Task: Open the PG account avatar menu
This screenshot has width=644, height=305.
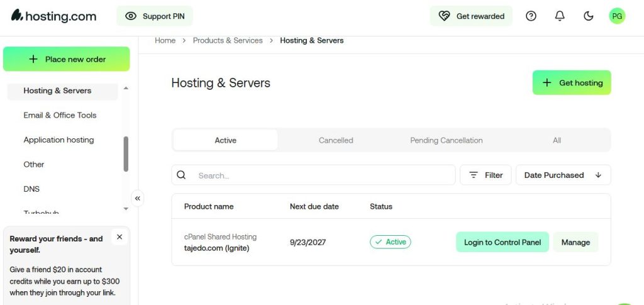Action: point(617,16)
